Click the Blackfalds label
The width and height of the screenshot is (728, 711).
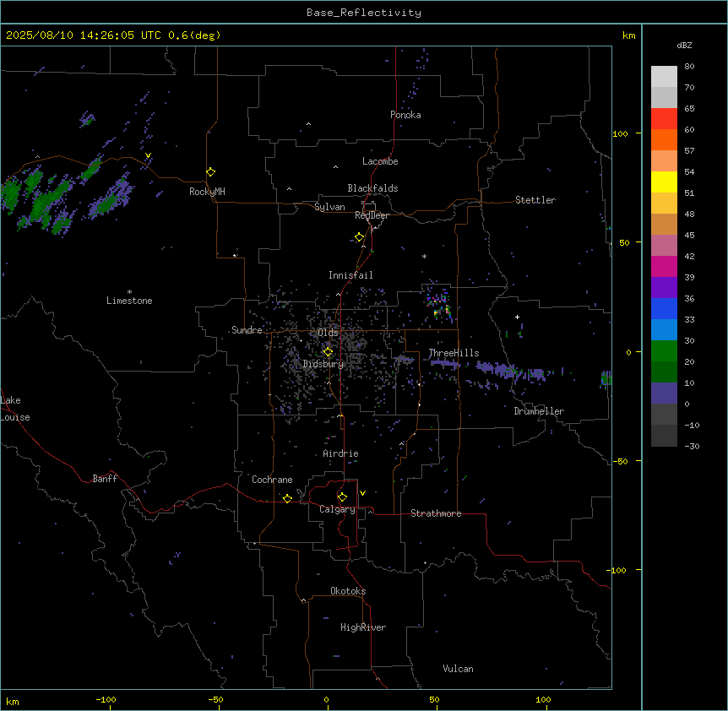[x=372, y=188]
